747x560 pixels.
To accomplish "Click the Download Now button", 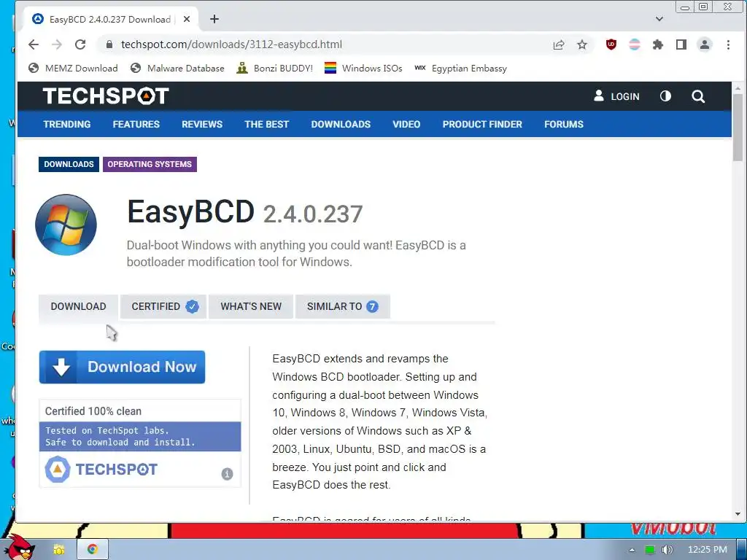I will [122, 367].
